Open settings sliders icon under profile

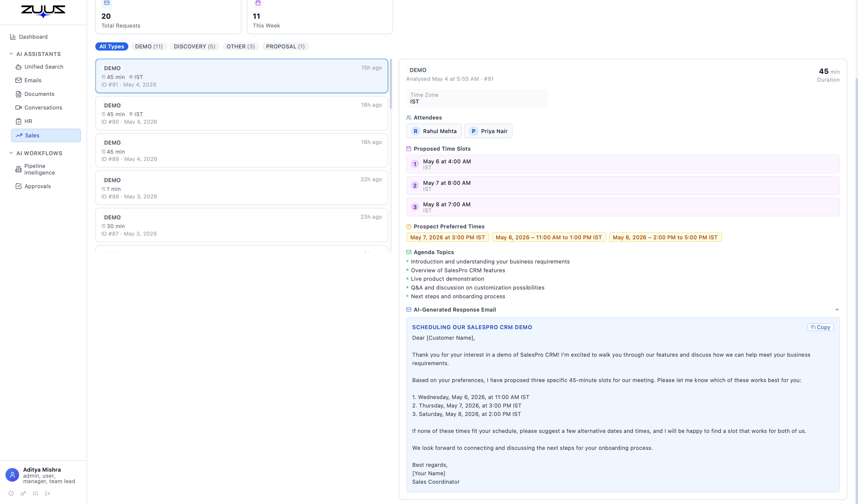click(35, 493)
